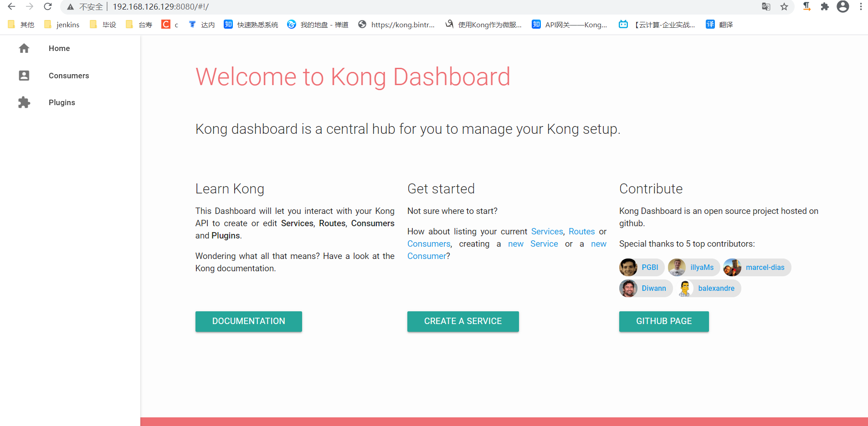Open Plugins via the puzzle piece icon
Screen dimensions: 868x426
(x=24, y=102)
